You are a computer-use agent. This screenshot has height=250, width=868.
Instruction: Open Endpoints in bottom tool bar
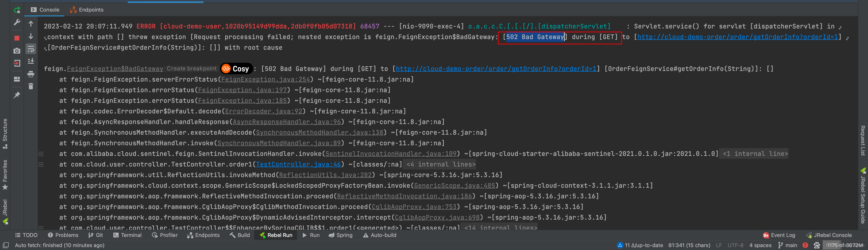pyautogui.click(x=203, y=235)
